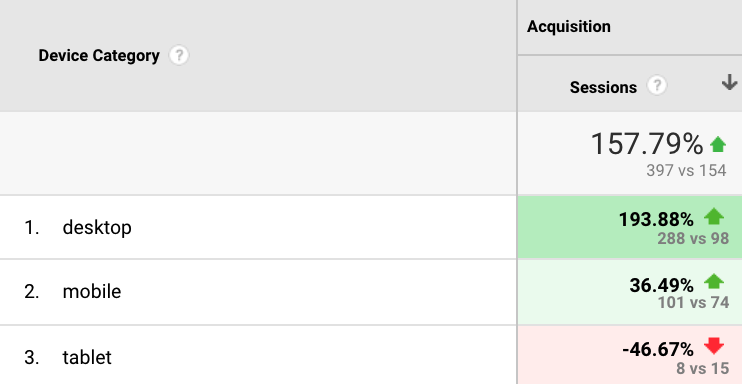
Task: Click the red down arrow in tablet row
Action: pyautogui.click(x=714, y=347)
